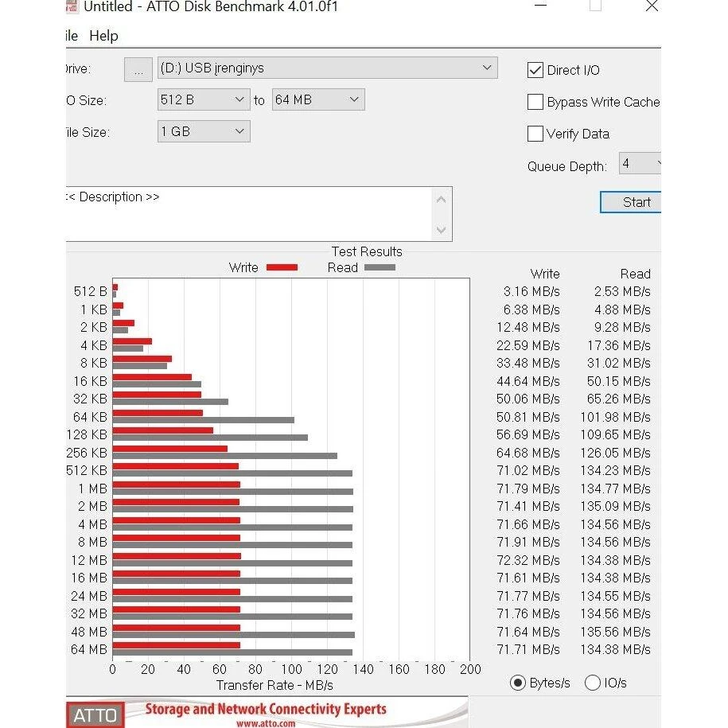Click the ATTO logo in the banner
This screenshot has width=728, height=728.
(95, 714)
